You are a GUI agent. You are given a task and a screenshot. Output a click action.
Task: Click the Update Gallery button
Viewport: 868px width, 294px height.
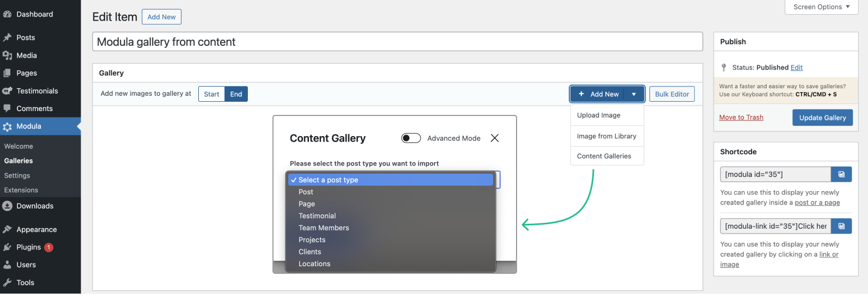(822, 118)
